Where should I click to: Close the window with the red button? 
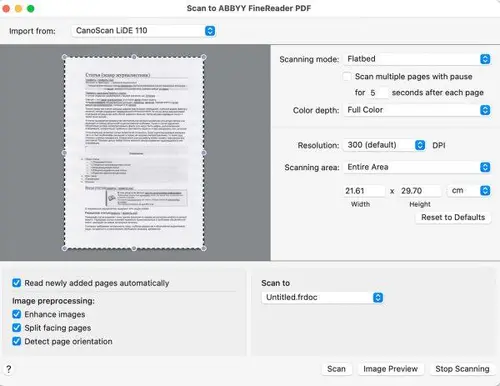tap(6, 8)
